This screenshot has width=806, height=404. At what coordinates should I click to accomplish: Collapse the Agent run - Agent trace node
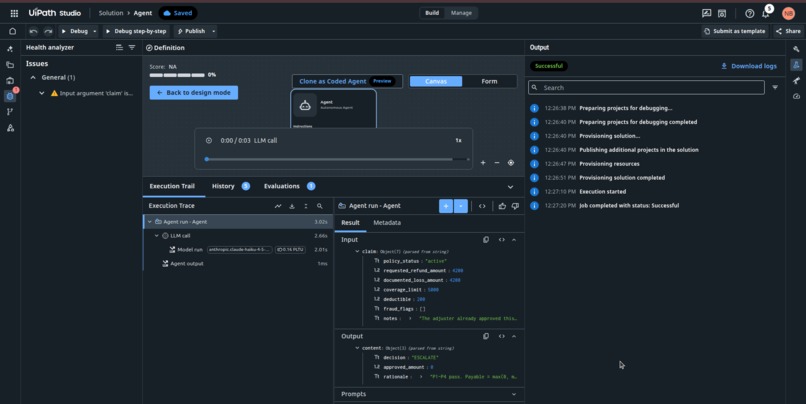(150, 222)
